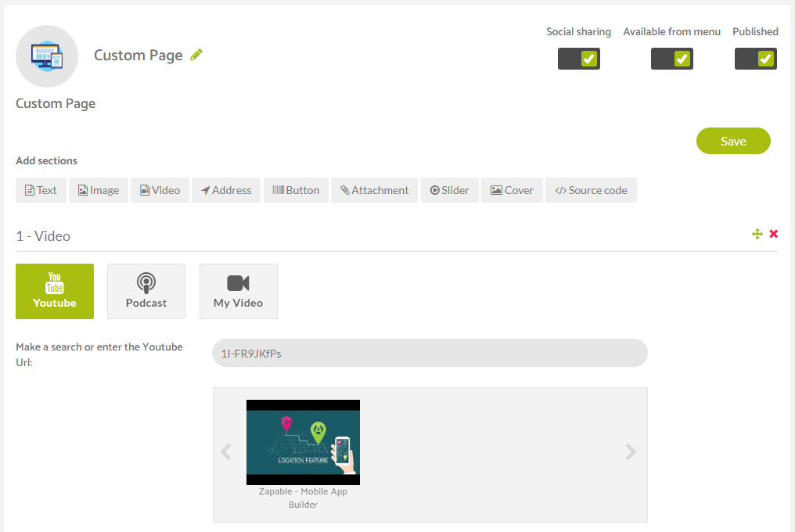Select the Location Feature video thumbnail

point(303,442)
